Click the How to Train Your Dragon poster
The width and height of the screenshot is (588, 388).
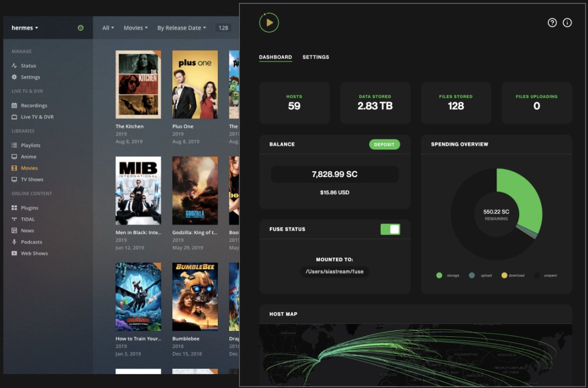pos(138,297)
